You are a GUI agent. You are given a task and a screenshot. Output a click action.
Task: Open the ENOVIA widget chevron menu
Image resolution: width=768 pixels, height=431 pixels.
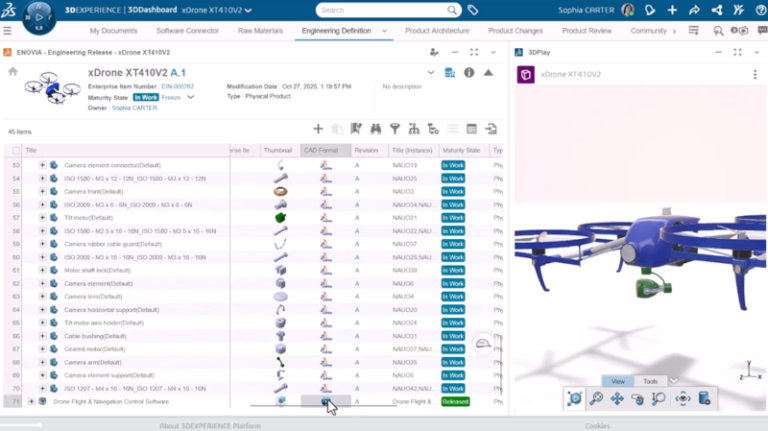coord(493,52)
